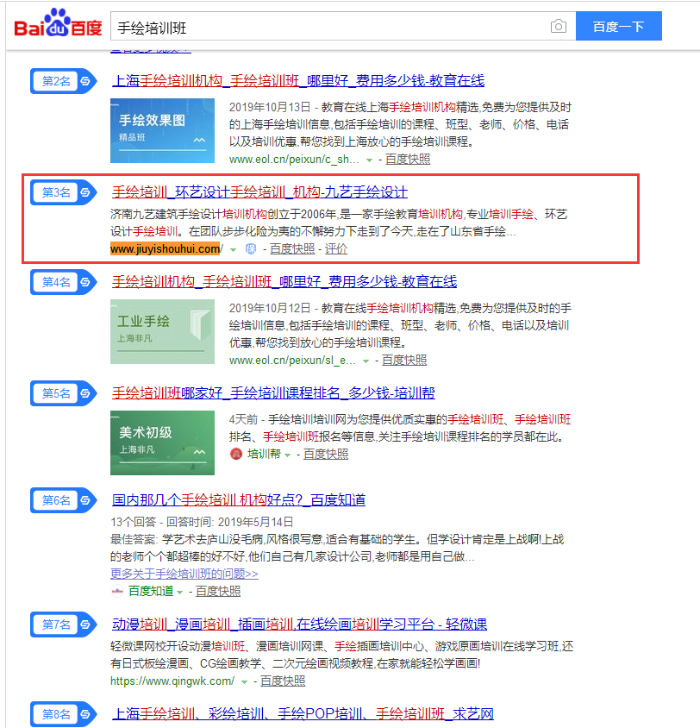Expand dropdown arrow beside www.eol.cn/peixun/c_sh...
The height and width of the screenshot is (728, 700).
coord(369,160)
